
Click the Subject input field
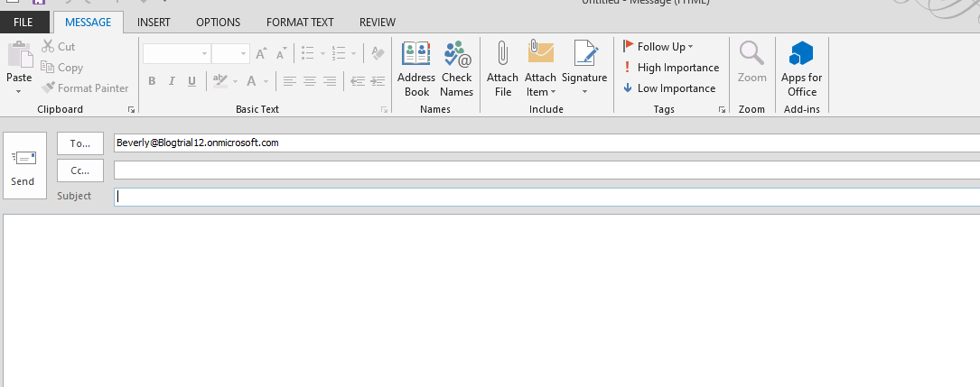coord(546,197)
